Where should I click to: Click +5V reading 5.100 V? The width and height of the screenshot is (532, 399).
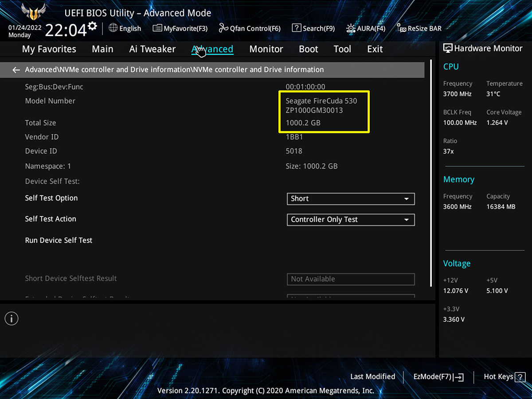click(x=497, y=291)
